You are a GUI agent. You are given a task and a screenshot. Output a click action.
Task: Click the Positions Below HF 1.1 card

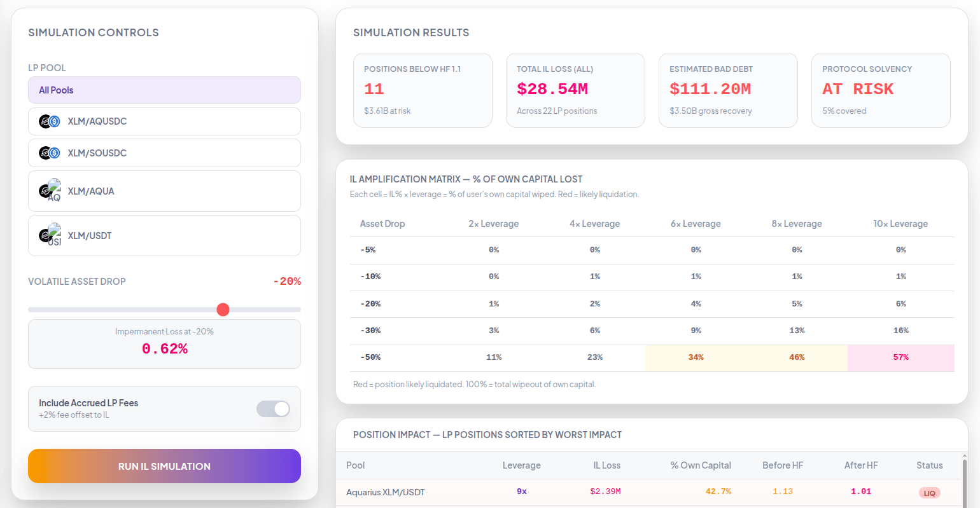click(x=423, y=90)
